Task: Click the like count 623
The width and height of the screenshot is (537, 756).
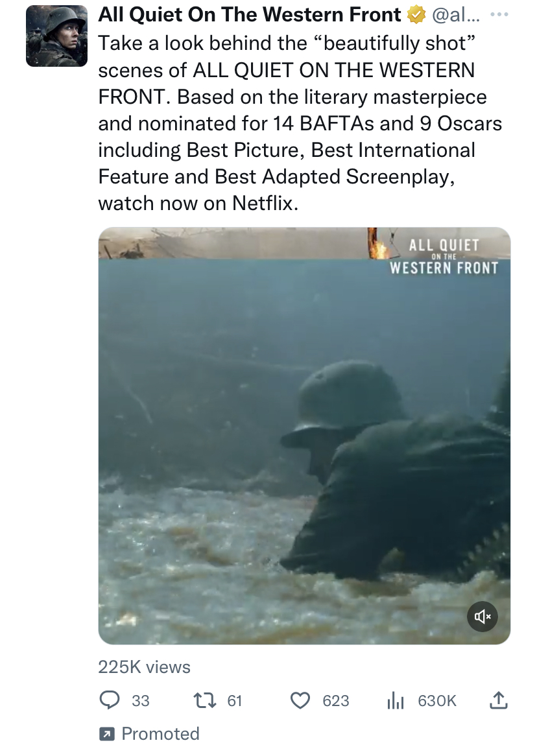Action: coord(335,701)
